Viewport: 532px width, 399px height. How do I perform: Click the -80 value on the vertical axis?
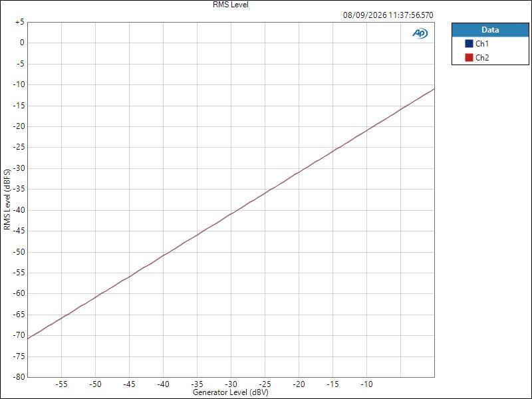click(19, 376)
